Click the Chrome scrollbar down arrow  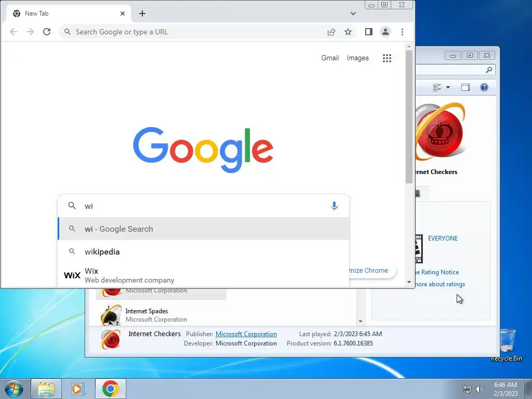tap(409, 282)
